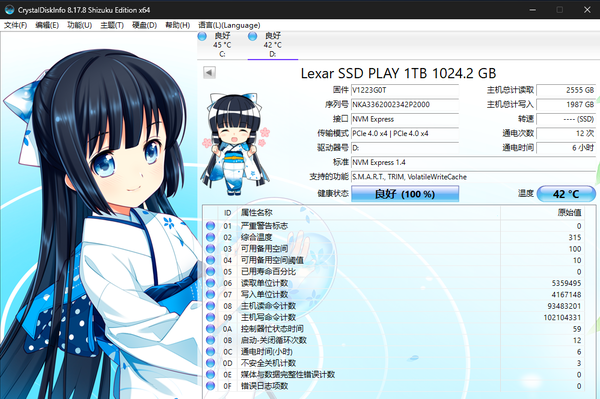Click the 良好 (100 %) health status button
The width and height of the screenshot is (600, 399).
point(405,194)
